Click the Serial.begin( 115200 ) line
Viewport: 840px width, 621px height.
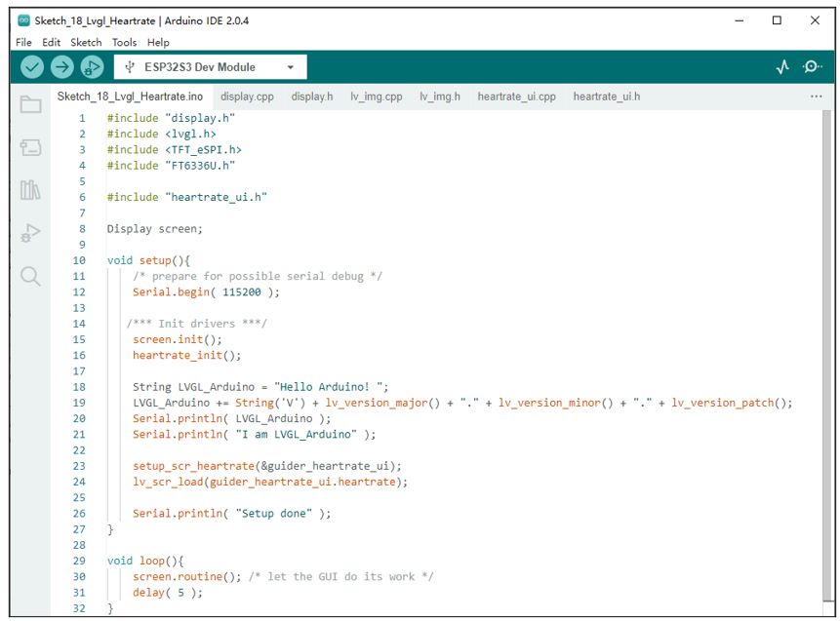pyautogui.click(x=206, y=291)
